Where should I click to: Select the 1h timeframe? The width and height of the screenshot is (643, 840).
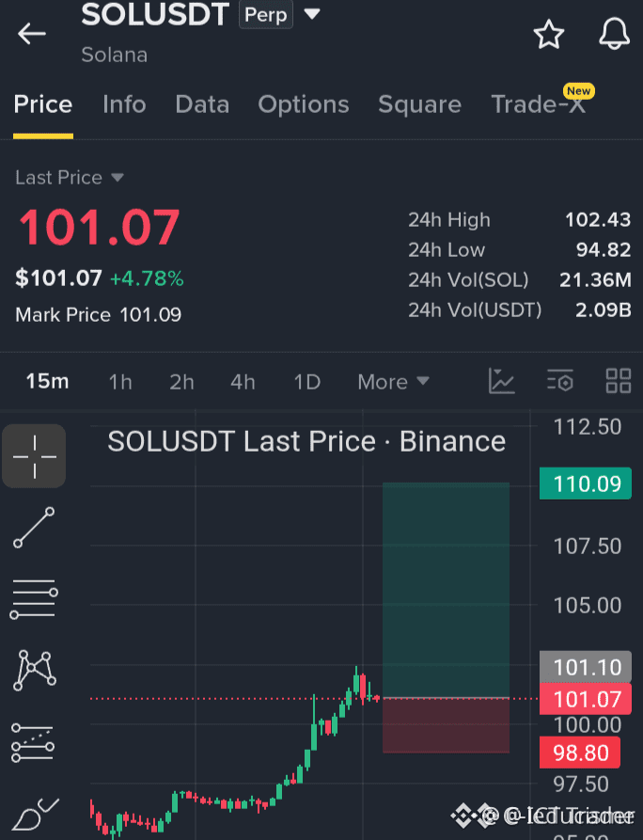point(120,382)
